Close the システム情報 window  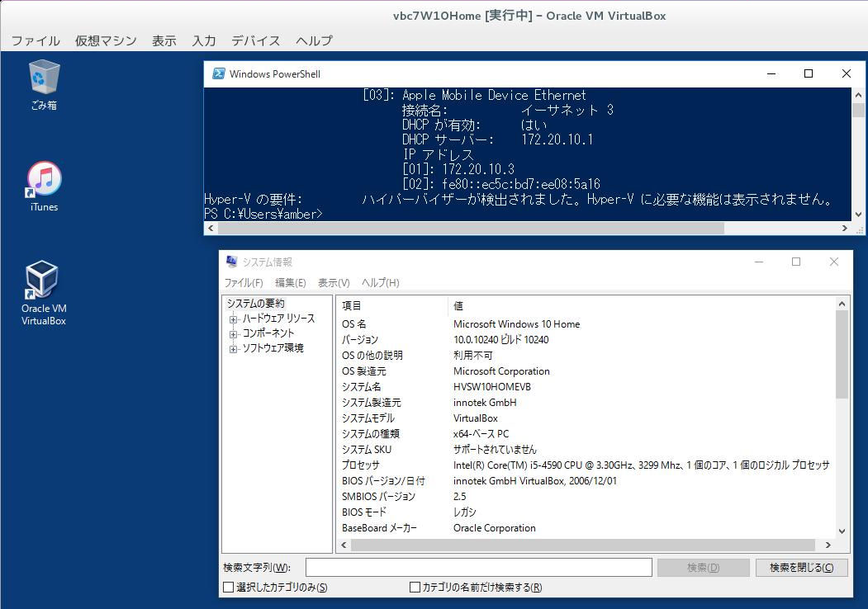(833, 262)
